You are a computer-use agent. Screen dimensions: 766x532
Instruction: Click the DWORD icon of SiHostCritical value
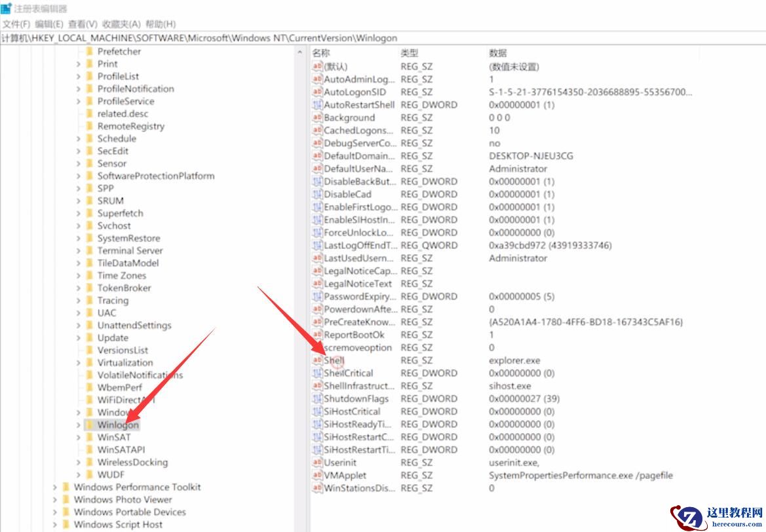[x=317, y=411]
